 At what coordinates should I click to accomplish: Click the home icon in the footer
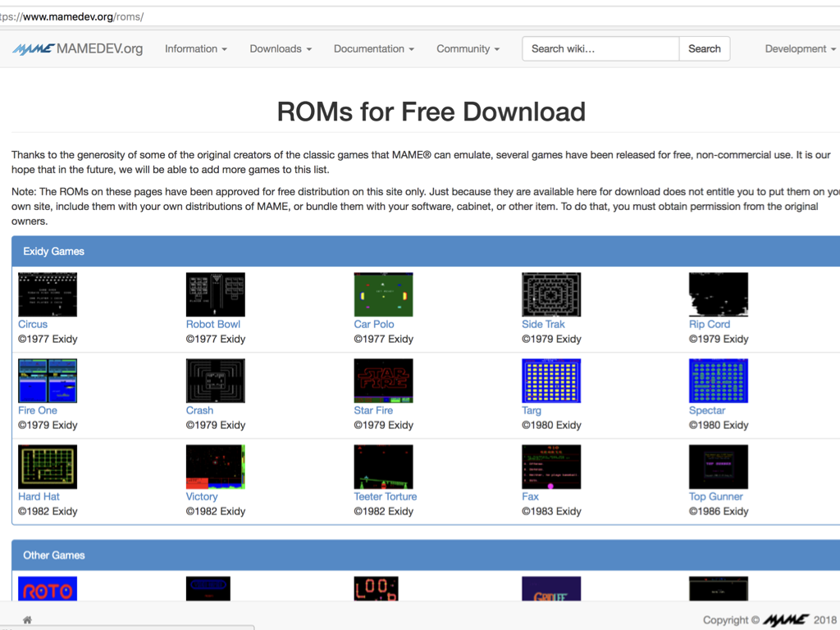coord(27,620)
